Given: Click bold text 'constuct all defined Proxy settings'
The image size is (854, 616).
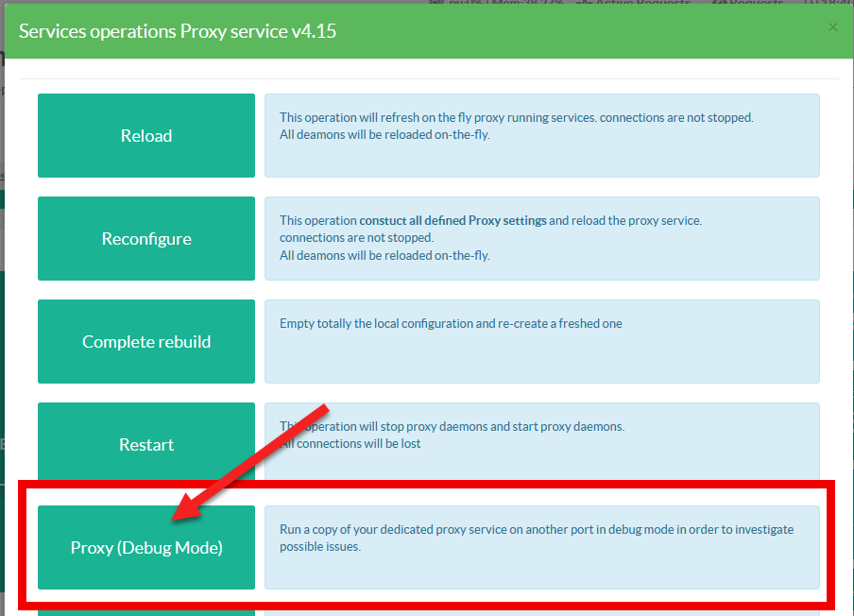Looking at the screenshot, I should coord(453,220).
